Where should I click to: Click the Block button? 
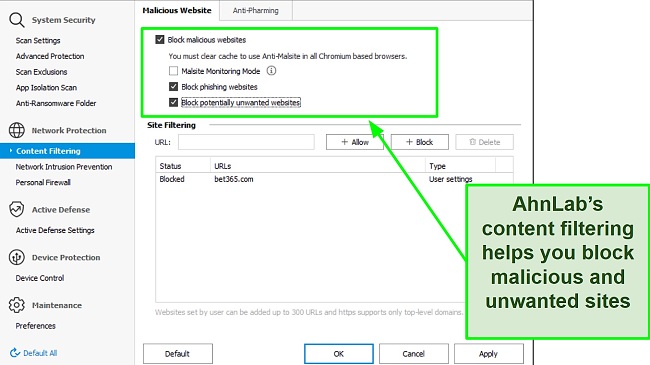(x=420, y=142)
